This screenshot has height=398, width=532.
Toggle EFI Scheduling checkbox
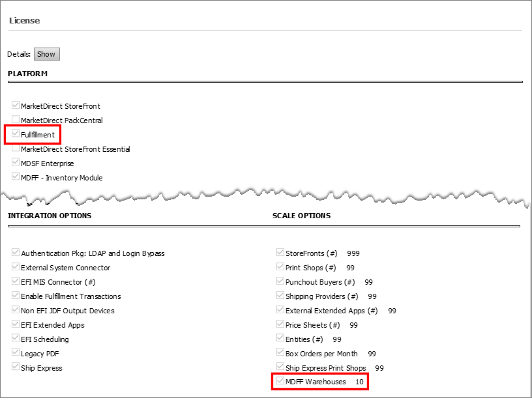15,338
